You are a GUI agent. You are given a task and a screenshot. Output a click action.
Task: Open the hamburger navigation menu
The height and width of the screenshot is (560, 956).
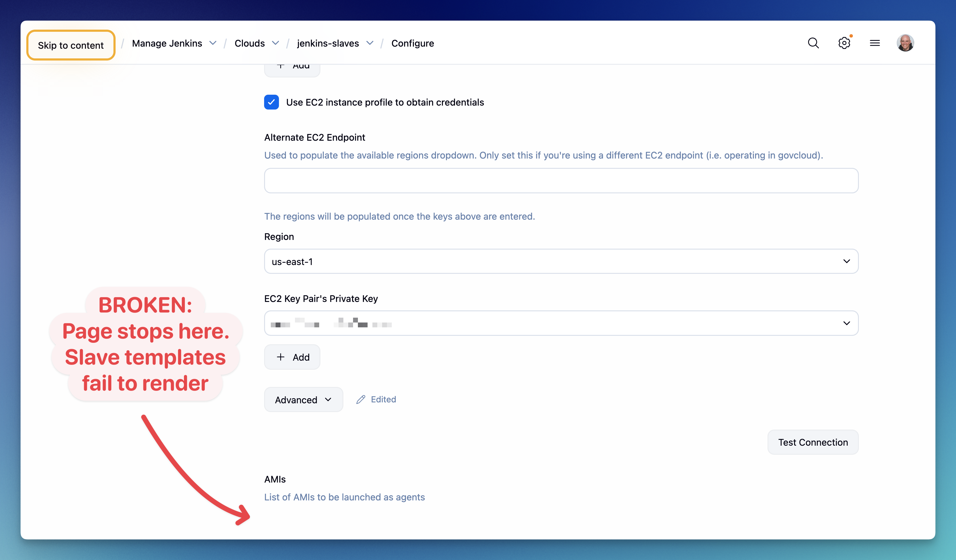coord(875,43)
